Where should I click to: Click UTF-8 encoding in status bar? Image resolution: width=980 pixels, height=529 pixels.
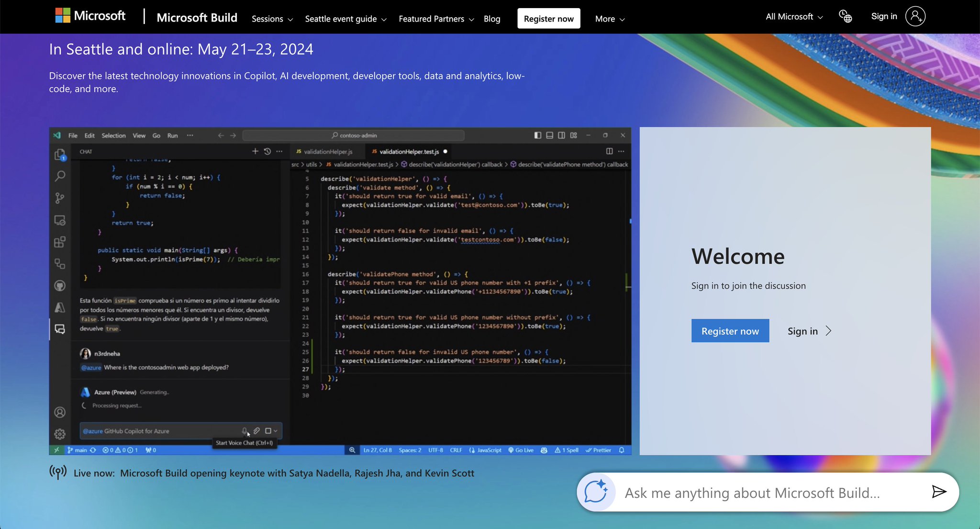pyautogui.click(x=435, y=450)
